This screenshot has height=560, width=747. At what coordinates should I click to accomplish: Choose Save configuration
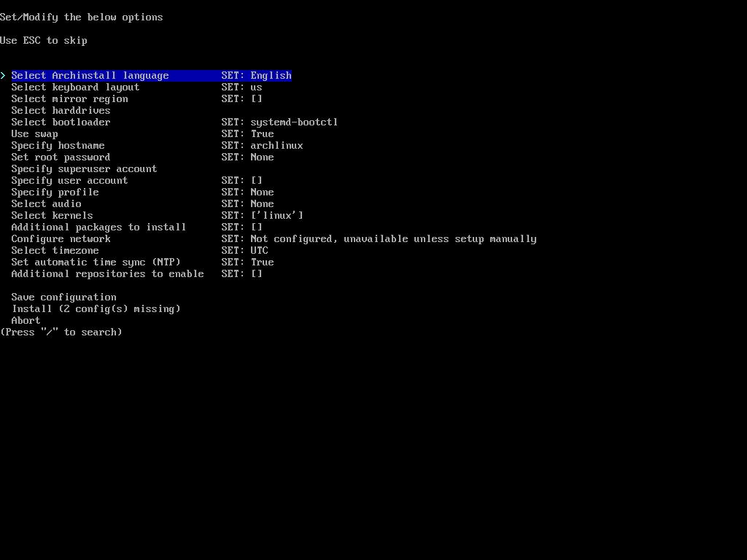pos(64,297)
